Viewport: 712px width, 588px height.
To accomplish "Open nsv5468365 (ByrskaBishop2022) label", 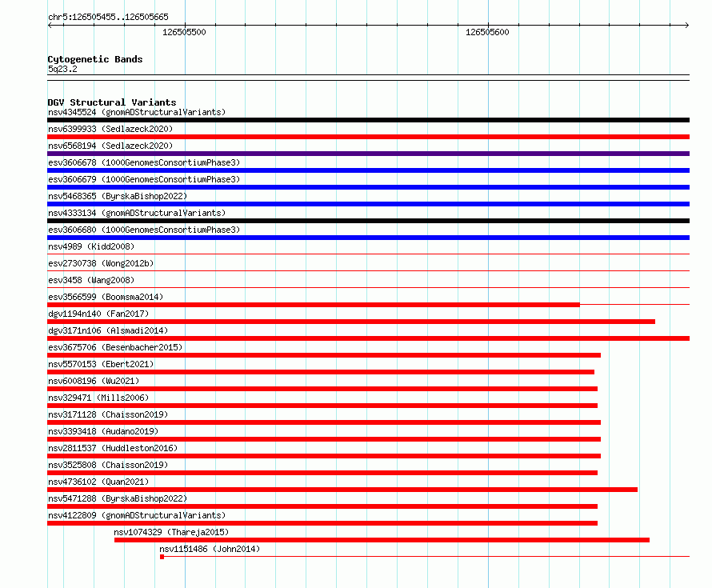I will pyautogui.click(x=118, y=196).
